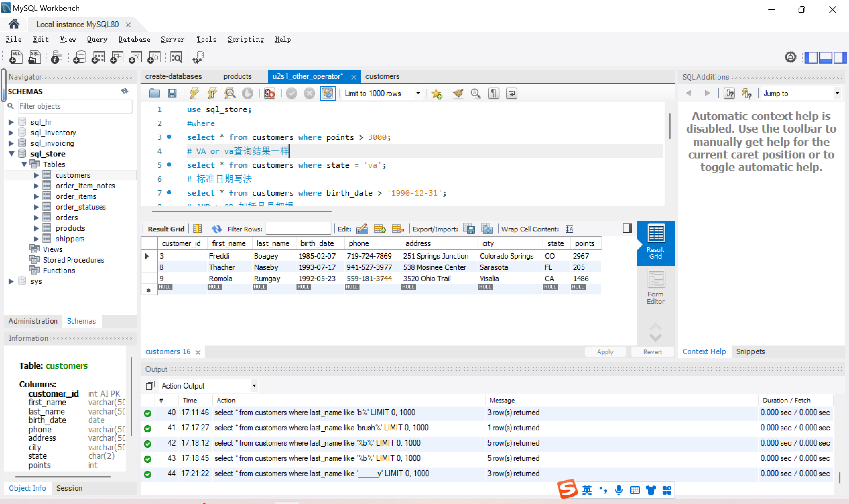
Task: Click the Save script floppy disk icon
Action: [172, 94]
